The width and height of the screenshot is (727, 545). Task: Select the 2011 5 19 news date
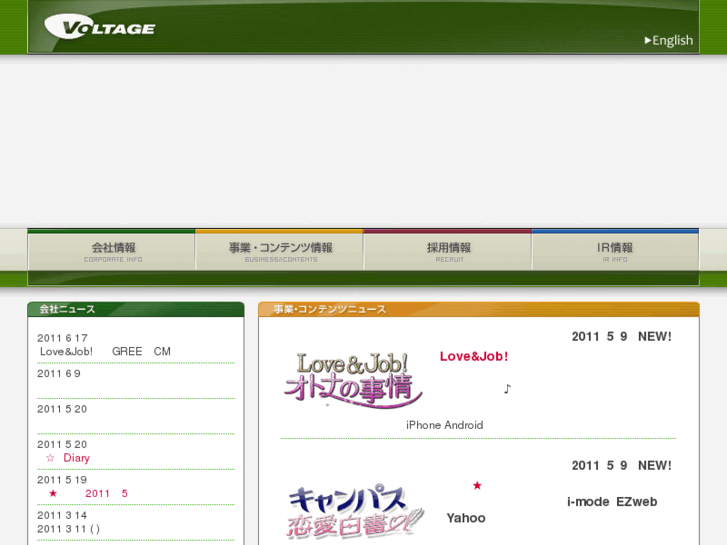62,480
